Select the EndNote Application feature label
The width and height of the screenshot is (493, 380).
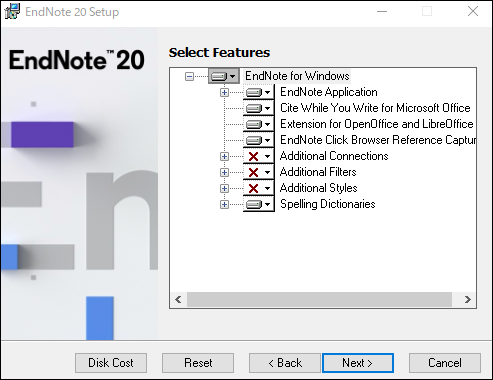click(329, 92)
